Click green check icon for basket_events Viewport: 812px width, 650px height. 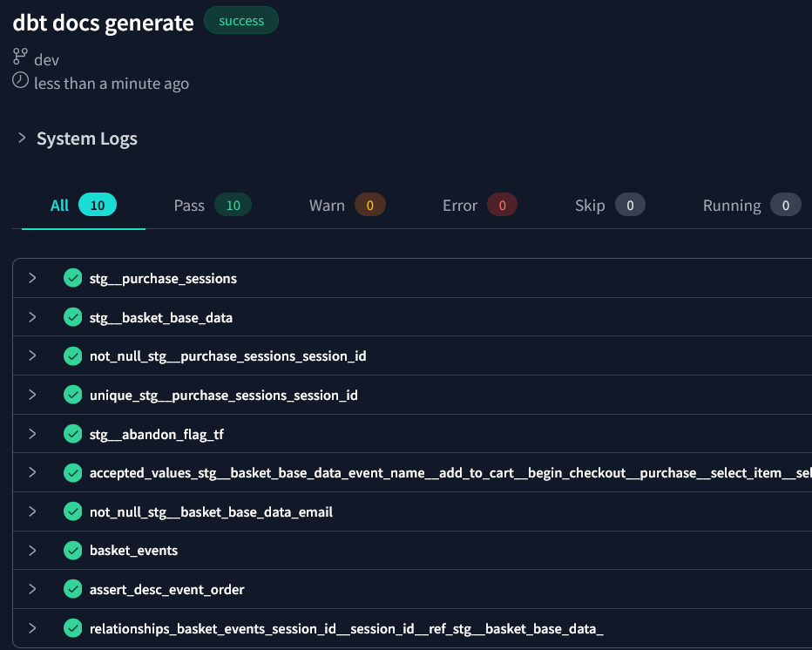(x=73, y=550)
